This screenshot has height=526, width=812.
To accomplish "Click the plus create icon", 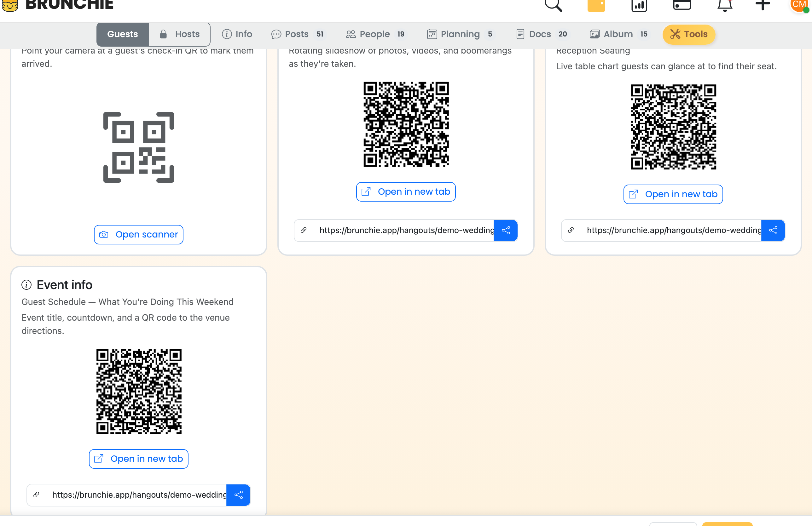I will click(x=763, y=5).
